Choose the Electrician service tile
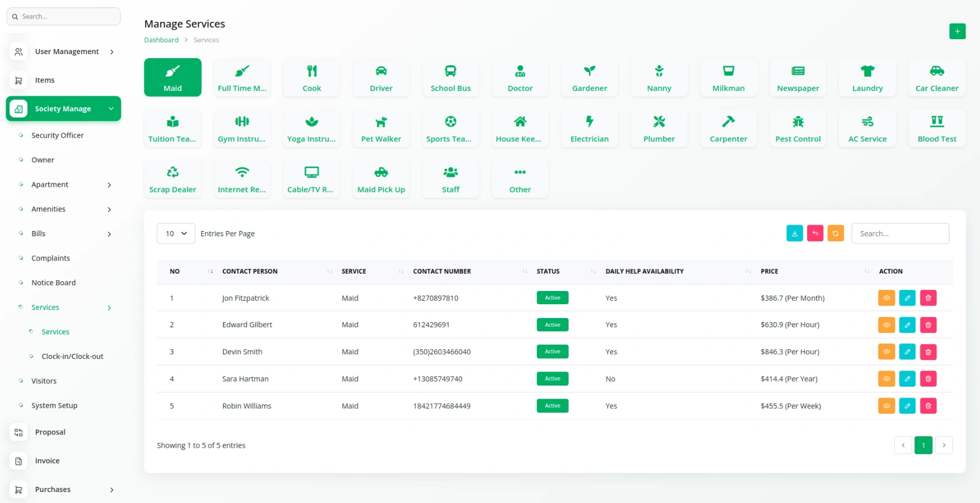Image resolution: width=980 pixels, height=503 pixels. tap(589, 128)
